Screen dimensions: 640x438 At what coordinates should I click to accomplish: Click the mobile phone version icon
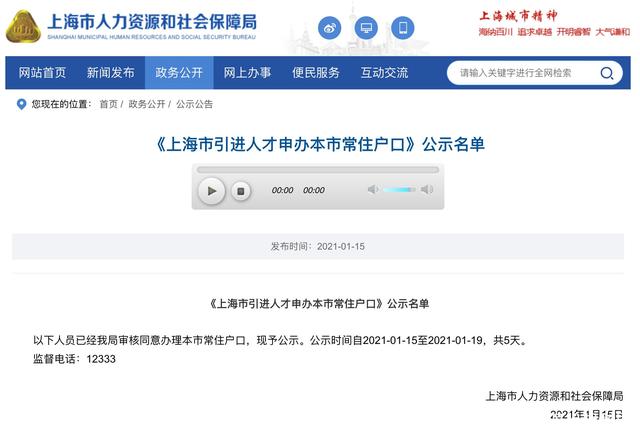point(402,28)
